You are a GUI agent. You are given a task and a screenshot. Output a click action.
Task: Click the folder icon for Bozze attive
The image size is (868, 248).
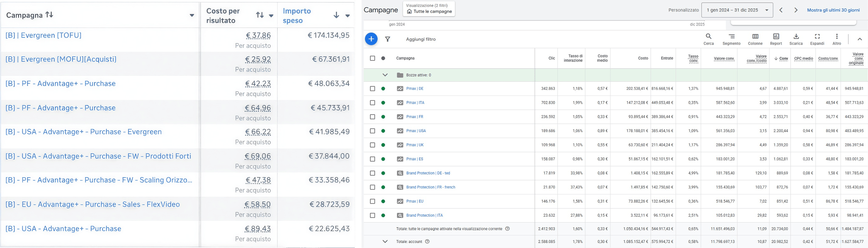pos(400,75)
